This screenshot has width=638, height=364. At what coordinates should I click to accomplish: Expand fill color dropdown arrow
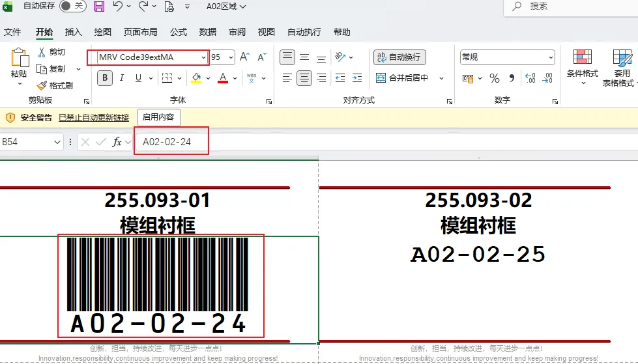click(x=209, y=78)
